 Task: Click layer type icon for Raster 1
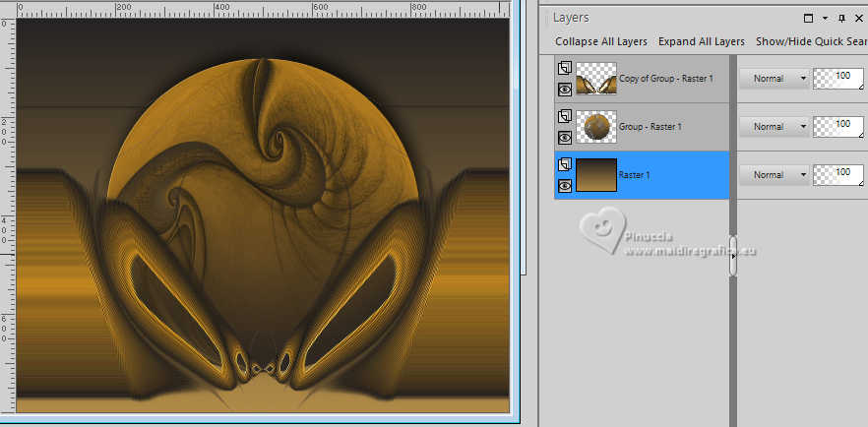(x=565, y=164)
